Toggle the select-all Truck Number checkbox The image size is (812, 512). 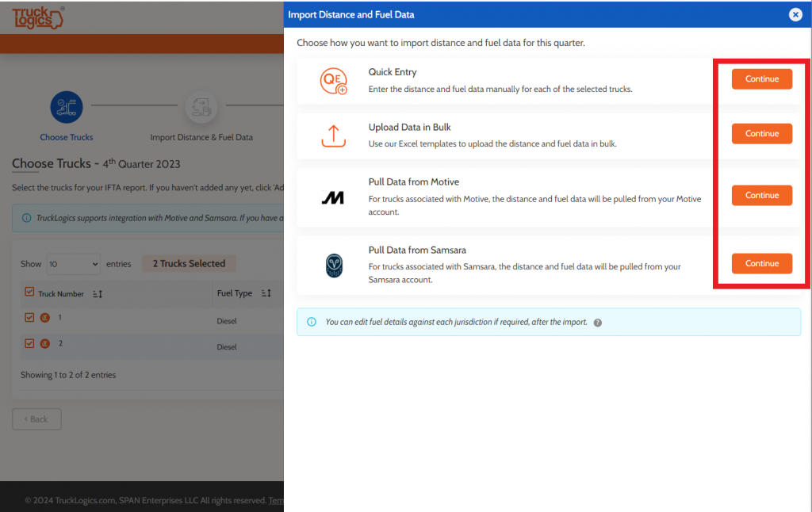coord(29,292)
